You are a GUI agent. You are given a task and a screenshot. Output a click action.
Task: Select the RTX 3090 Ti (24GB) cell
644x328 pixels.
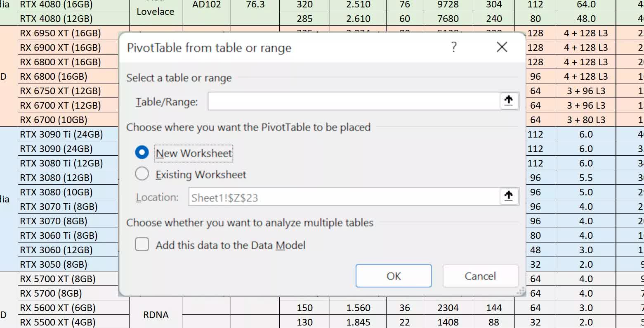point(73,134)
